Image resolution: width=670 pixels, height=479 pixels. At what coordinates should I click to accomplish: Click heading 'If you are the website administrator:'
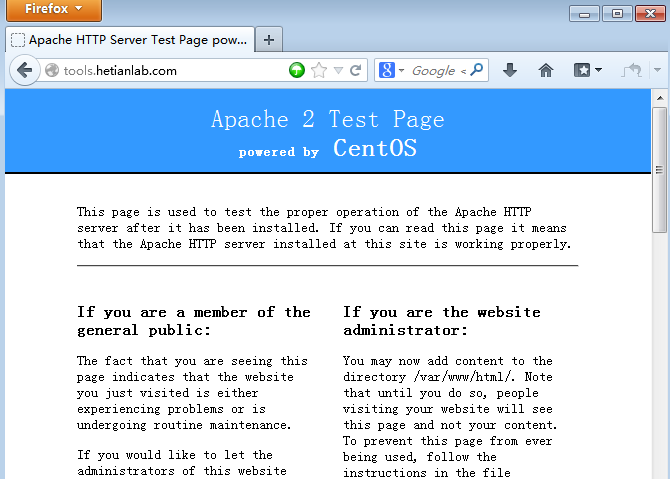[442, 321]
